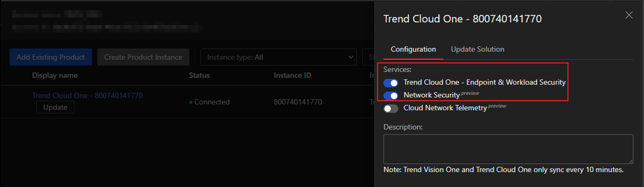Image resolution: width=644 pixels, height=187 pixels.
Task: Sort by the Display name column header
Action: click(55, 75)
